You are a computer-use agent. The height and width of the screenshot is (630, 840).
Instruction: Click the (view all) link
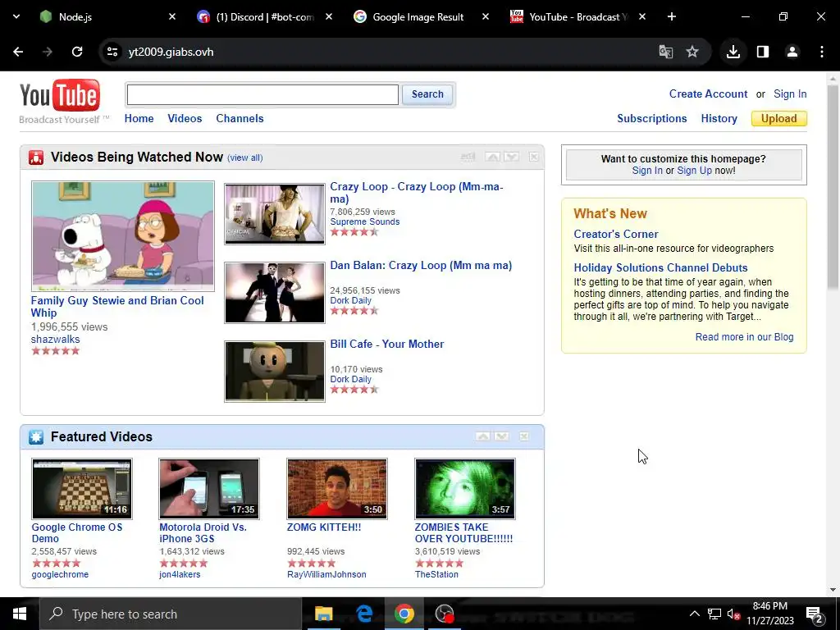pyautogui.click(x=244, y=157)
